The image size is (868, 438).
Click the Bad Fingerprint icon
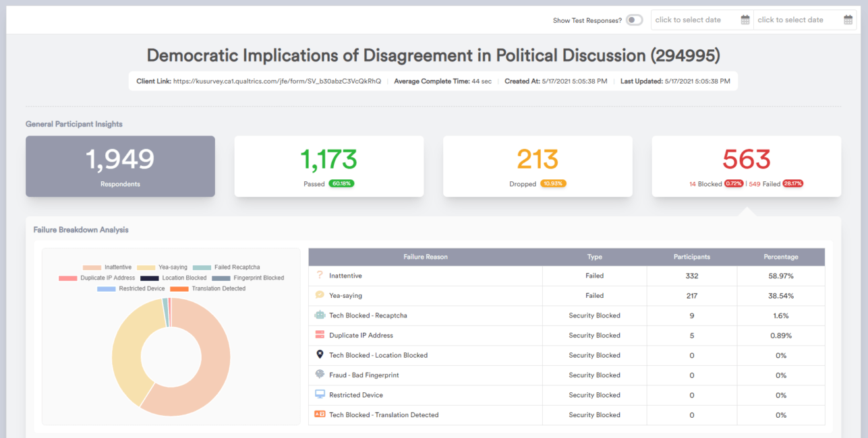point(320,375)
